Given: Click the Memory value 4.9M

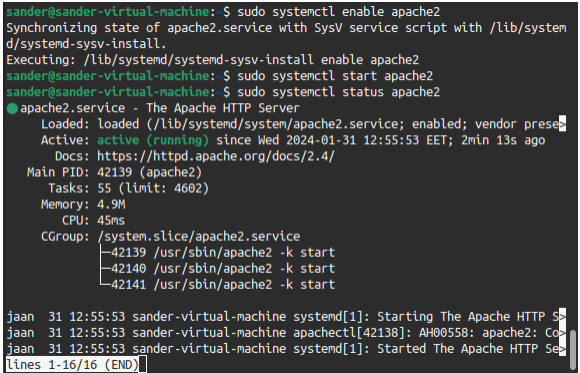Looking at the screenshot, I should pos(111,204).
